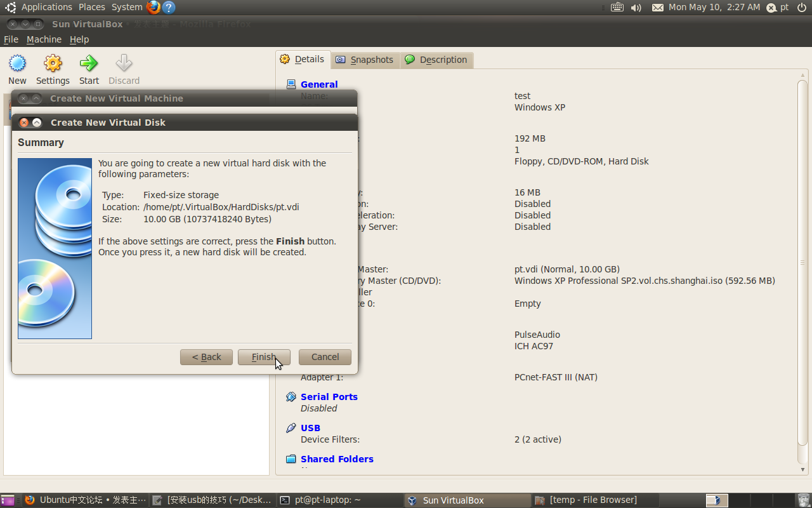Screen dimensions: 812x508
Task: Click the '2 (2 active)' device filters value
Action: pos(538,439)
